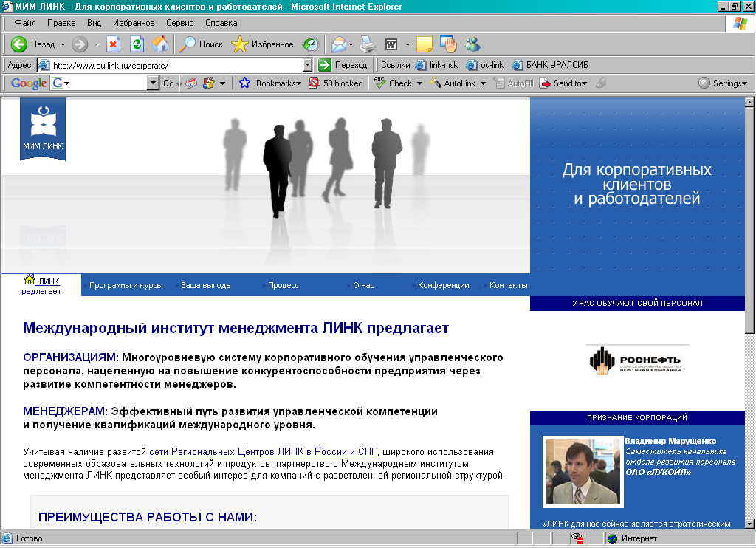Click the blocked-cookie privacy icon in status bar

pos(577,538)
